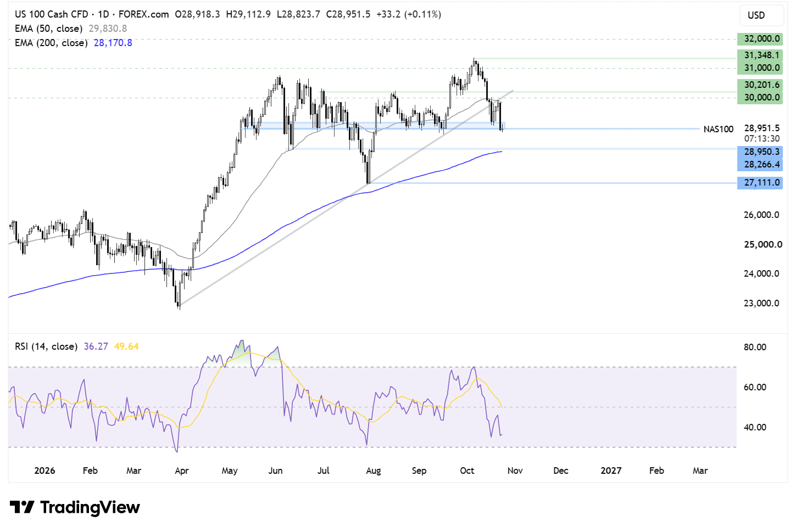Click the 27,111.0 support level label
The height and width of the screenshot is (532, 796).
pos(760,182)
